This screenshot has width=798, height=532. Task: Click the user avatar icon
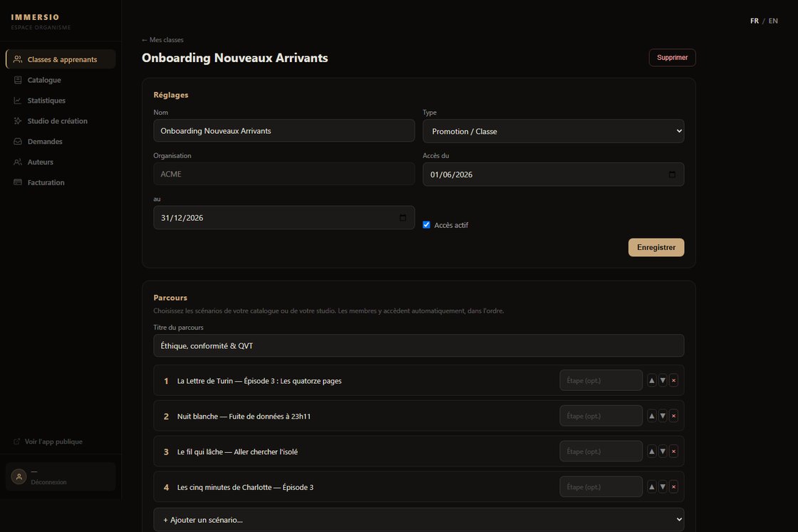(x=19, y=476)
